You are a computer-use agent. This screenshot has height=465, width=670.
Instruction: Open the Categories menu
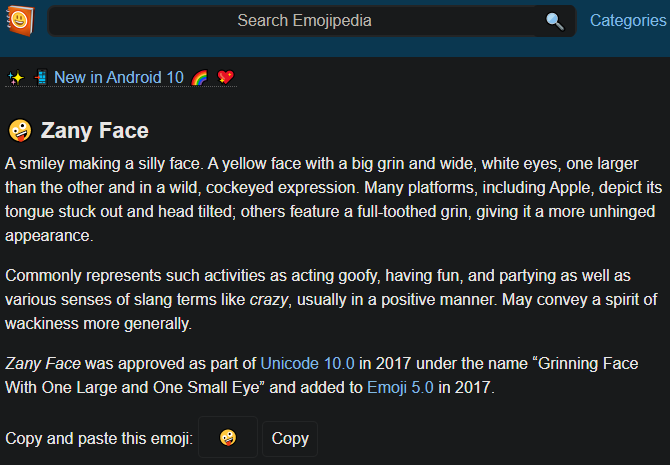[x=629, y=21]
